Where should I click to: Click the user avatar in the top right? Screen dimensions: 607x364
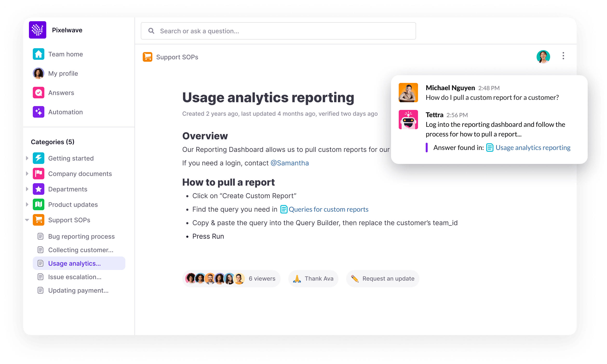544,57
